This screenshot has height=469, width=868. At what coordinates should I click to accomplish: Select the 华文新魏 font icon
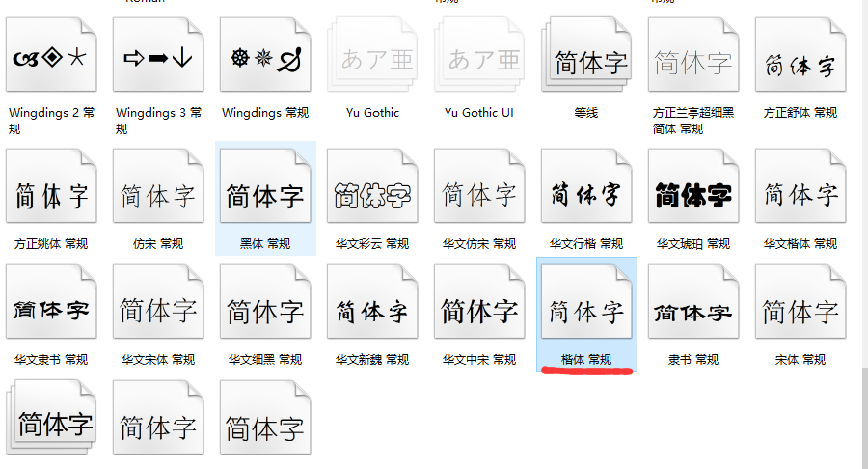tap(372, 301)
